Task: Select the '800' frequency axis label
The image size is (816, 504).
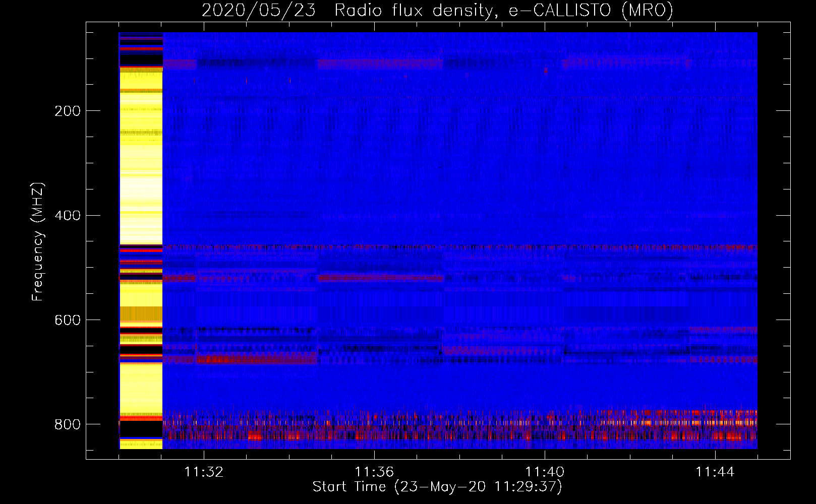Action: pos(67,425)
